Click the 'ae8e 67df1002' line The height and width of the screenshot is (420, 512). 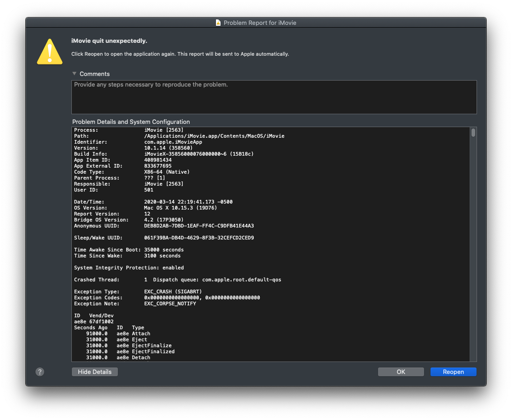pos(94,322)
